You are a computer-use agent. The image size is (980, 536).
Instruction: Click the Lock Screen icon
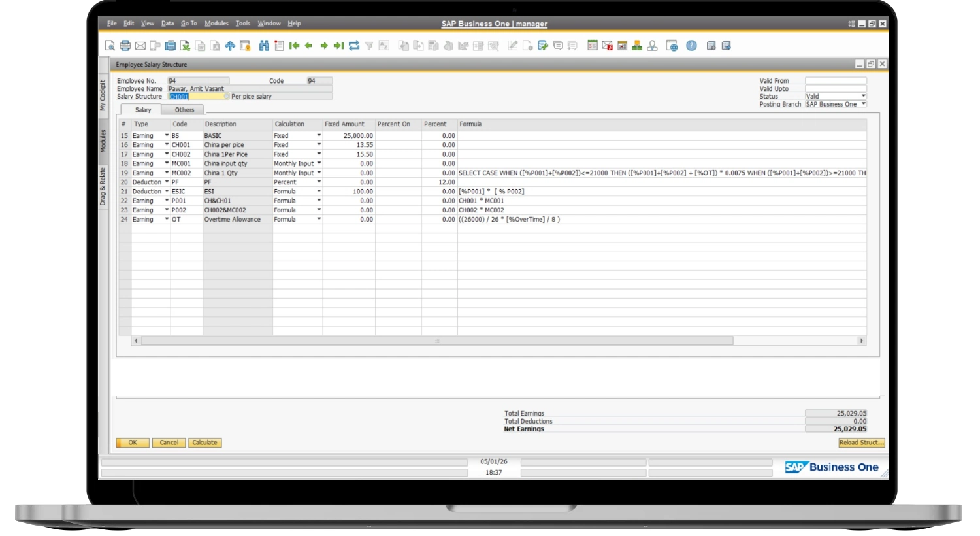(246, 46)
